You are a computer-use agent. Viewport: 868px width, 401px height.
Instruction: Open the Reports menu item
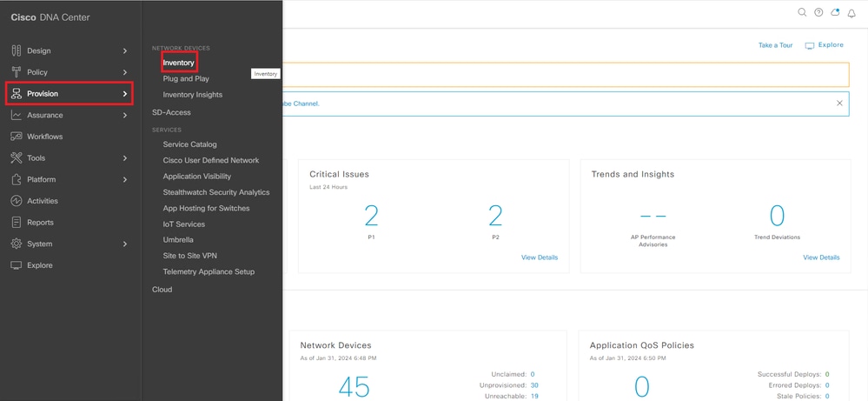click(x=41, y=222)
